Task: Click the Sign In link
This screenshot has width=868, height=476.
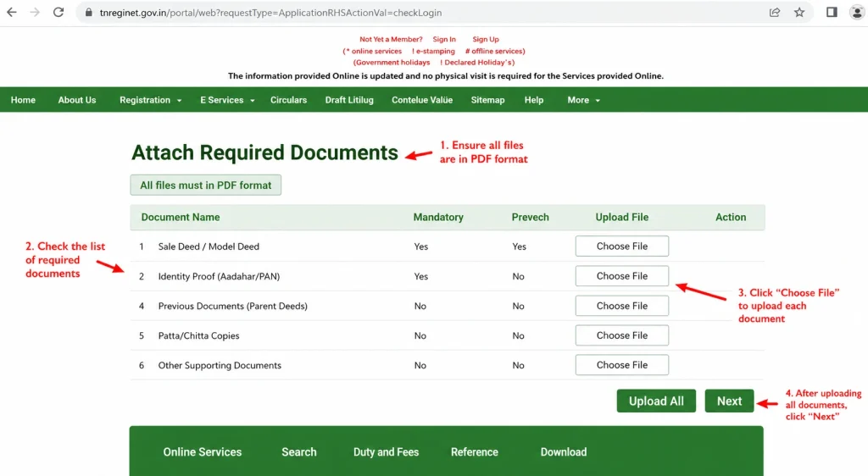Action: pos(444,39)
